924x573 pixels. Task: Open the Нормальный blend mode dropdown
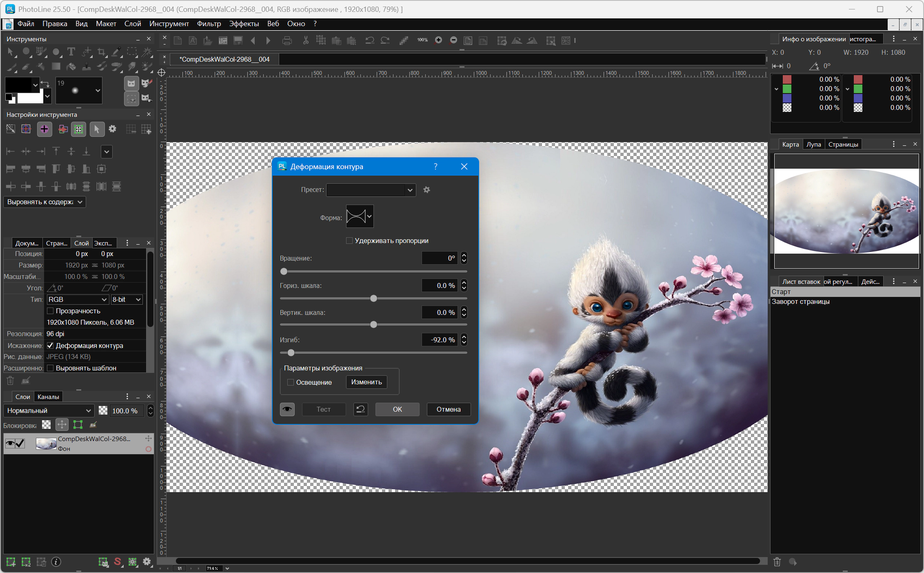coord(49,410)
